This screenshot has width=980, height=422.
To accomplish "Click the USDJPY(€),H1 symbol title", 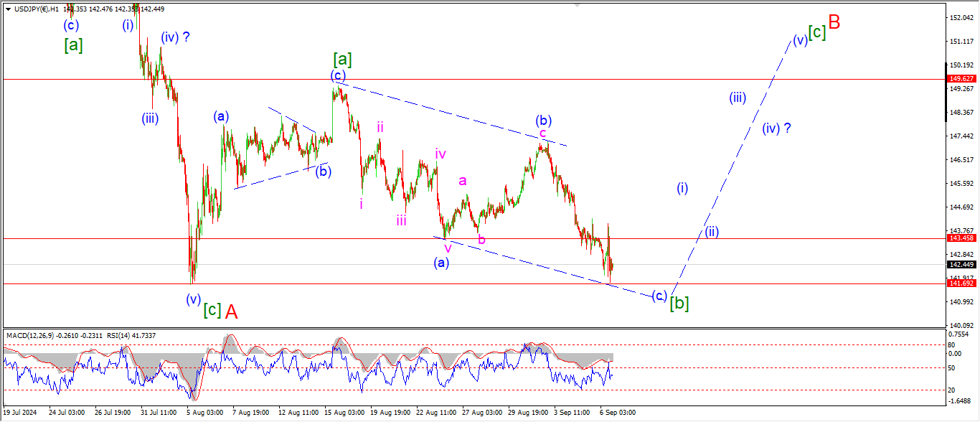I will click(37, 9).
